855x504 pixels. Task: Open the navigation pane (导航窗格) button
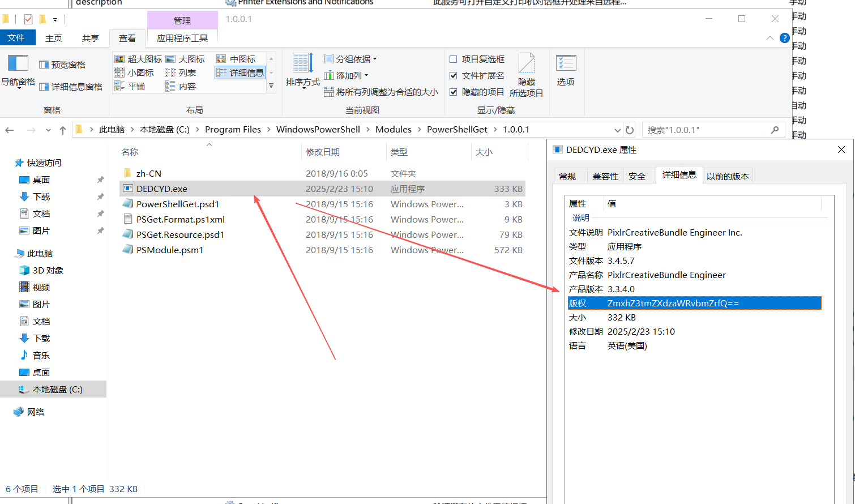[x=18, y=71]
